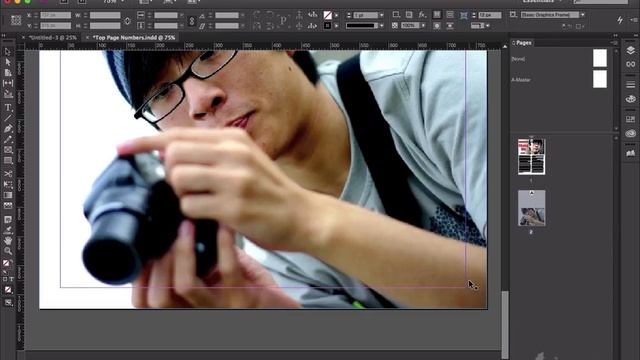The image size is (640, 360).
Task: Click the search field at top right
Action: (x=600, y=2)
